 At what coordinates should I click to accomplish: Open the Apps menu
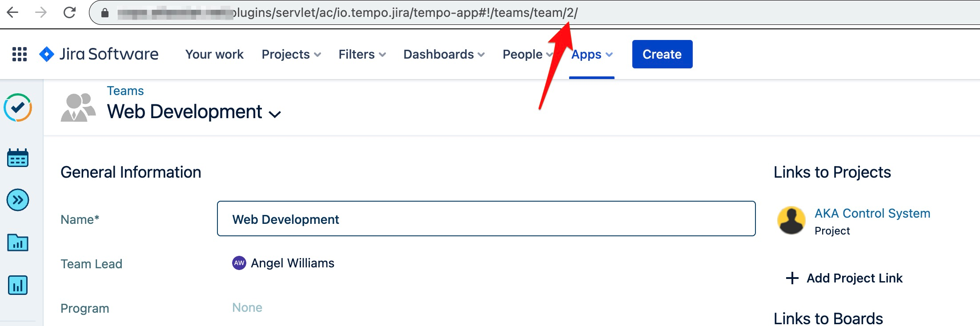(x=592, y=54)
